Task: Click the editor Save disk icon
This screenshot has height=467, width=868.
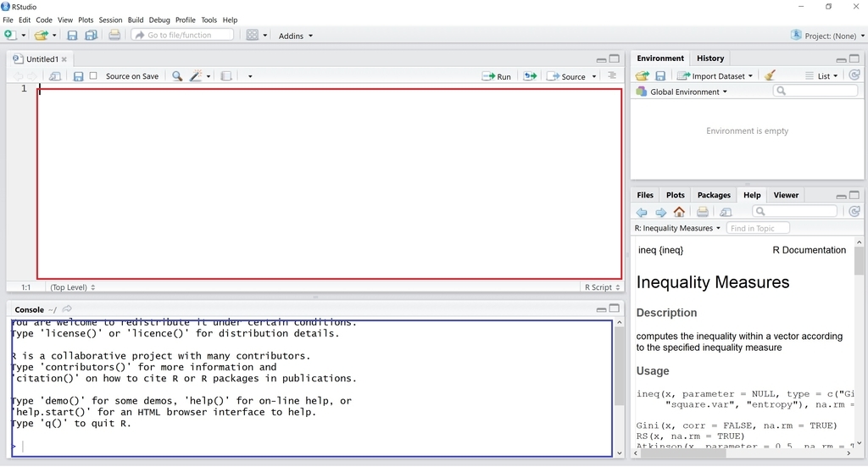Action: click(78, 76)
